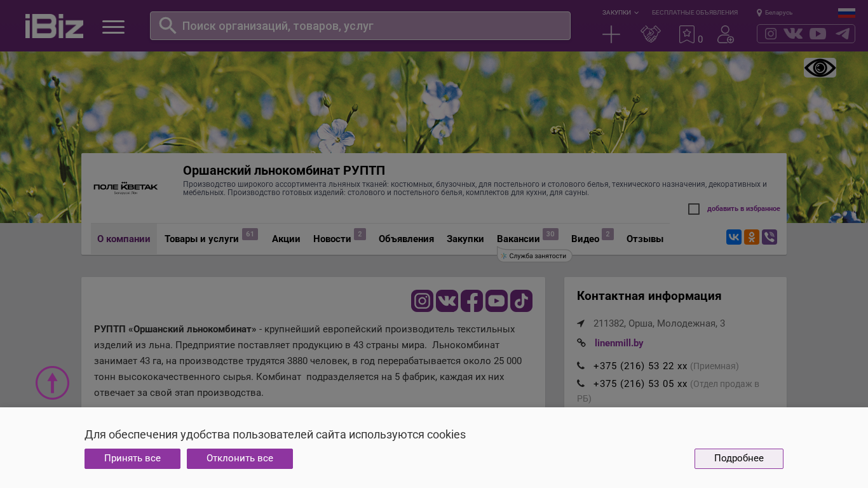The image size is (868, 488).
Task: Click the Контактная информация heading
Action: pos(649,296)
